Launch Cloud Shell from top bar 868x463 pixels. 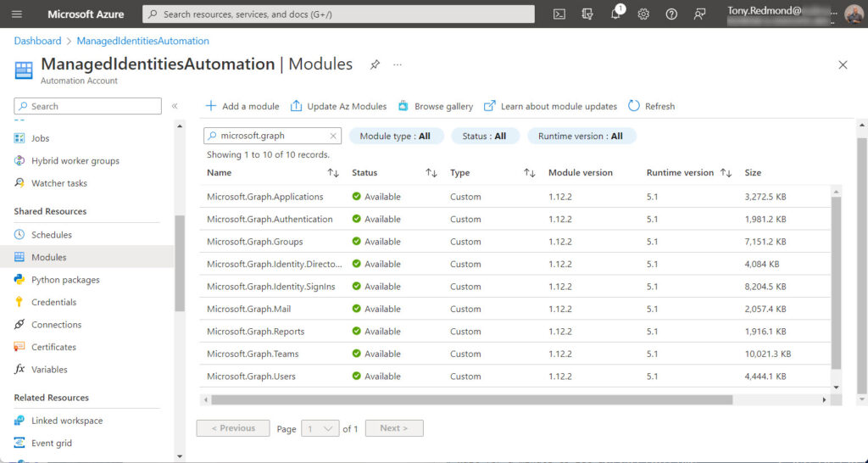coord(559,14)
